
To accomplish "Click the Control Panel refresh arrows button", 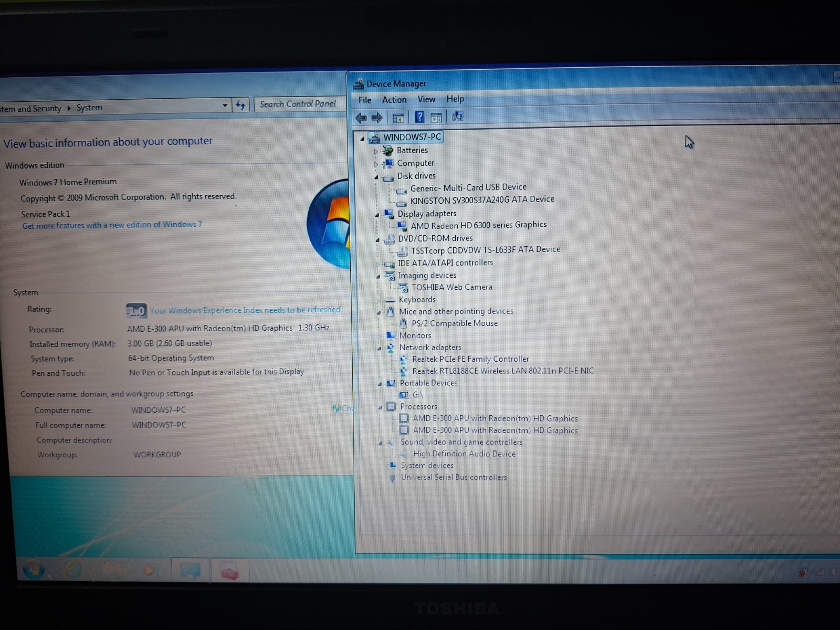I will 240,106.
